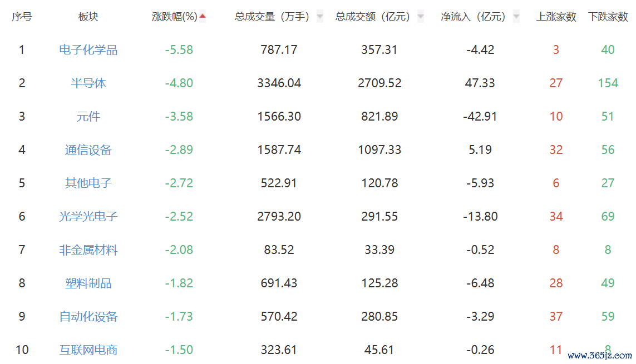
Task: Click the 净流入（亿元）column header
Action: pos(473,17)
